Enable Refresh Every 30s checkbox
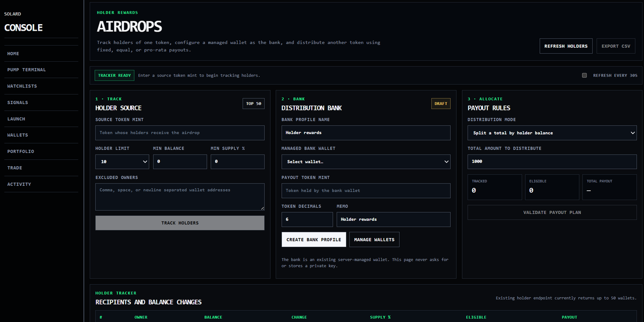This screenshot has width=644, height=322. point(584,75)
